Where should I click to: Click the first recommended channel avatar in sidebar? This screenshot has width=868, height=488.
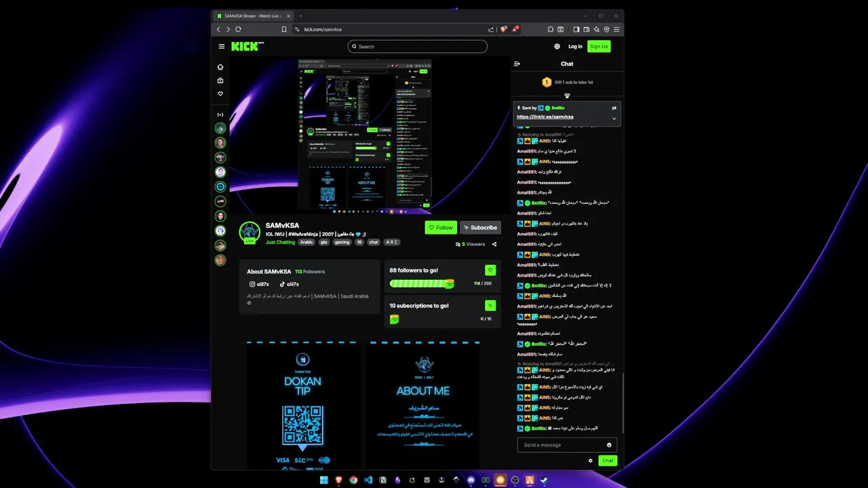220,128
